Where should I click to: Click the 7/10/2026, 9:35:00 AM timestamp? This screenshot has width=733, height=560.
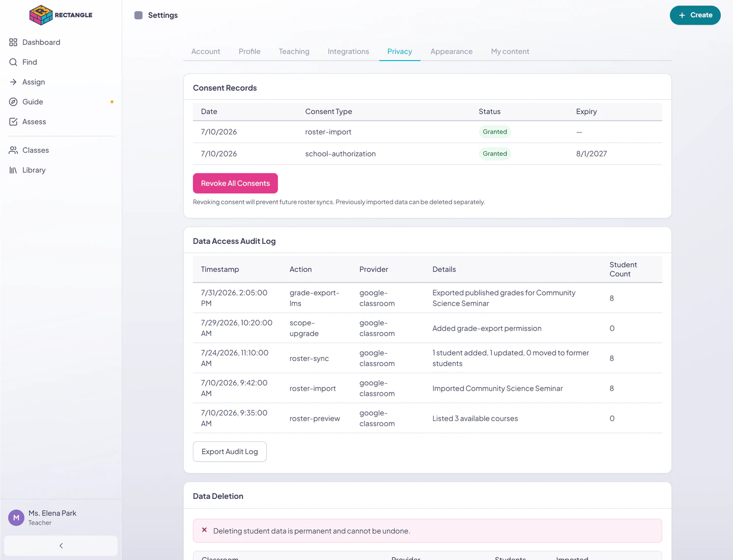pyautogui.click(x=234, y=418)
